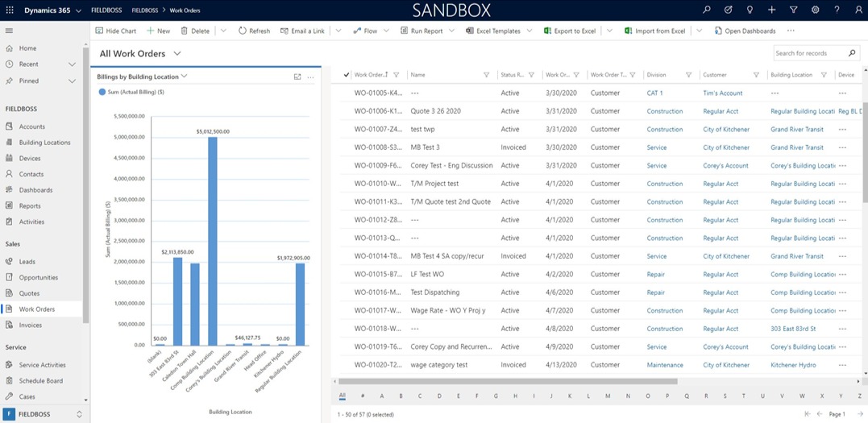Create a New work order
Viewport: 868px width, 423px height.
click(x=158, y=31)
